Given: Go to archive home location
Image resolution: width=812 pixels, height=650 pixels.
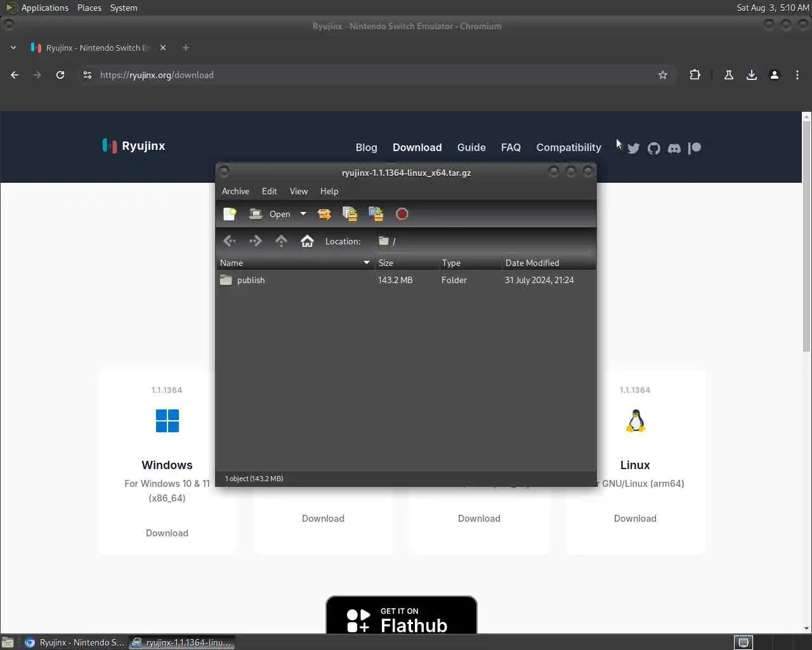Looking at the screenshot, I should [x=307, y=241].
